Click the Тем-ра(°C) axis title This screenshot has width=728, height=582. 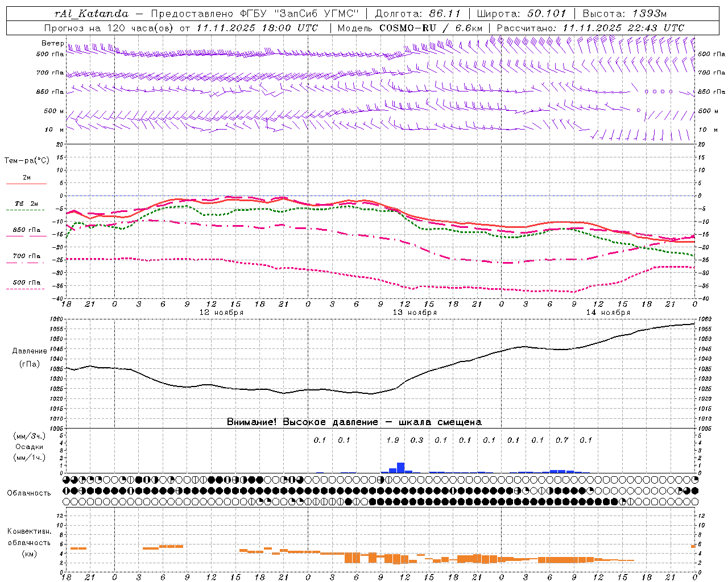click(x=27, y=161)
